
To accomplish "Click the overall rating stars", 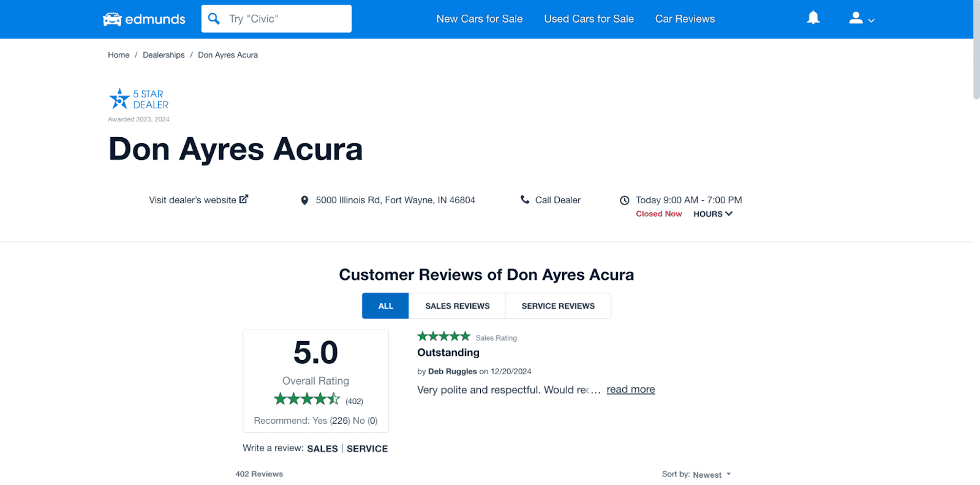I will tap(307, 399).
